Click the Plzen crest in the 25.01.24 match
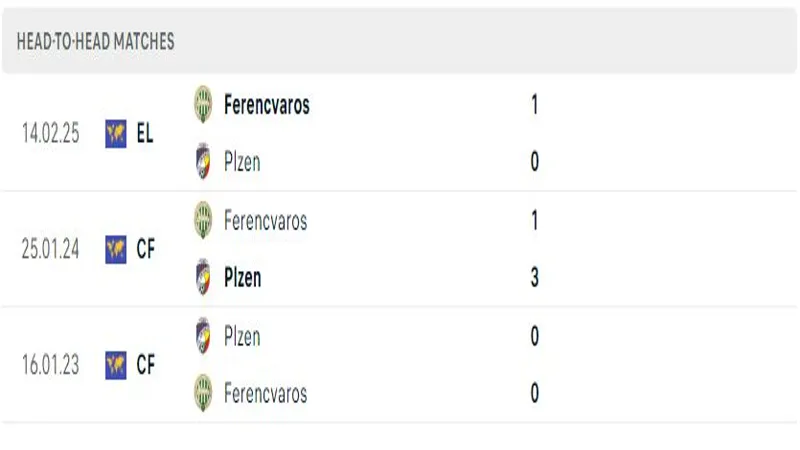800x450 pixels. [x=203, y=277]
